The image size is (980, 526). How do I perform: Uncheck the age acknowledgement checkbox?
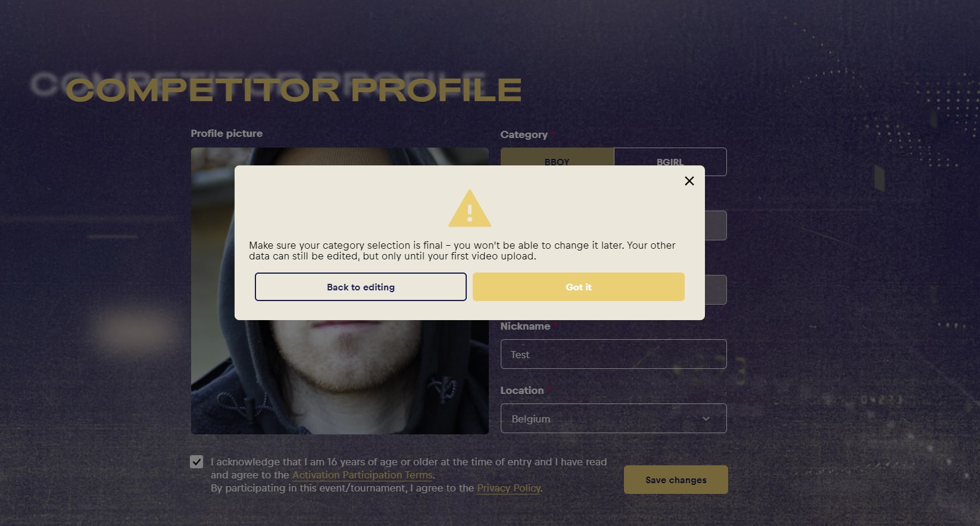196,462
